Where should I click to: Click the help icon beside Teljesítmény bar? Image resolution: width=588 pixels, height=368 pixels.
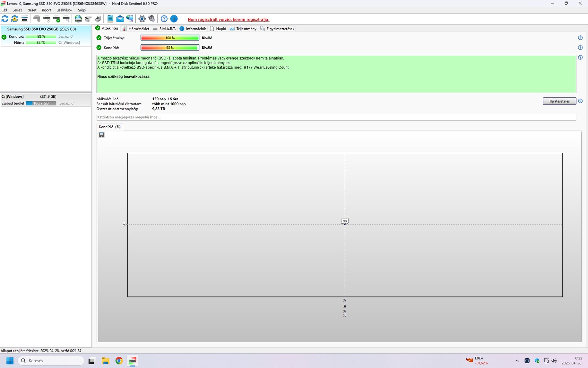(580, 38)
